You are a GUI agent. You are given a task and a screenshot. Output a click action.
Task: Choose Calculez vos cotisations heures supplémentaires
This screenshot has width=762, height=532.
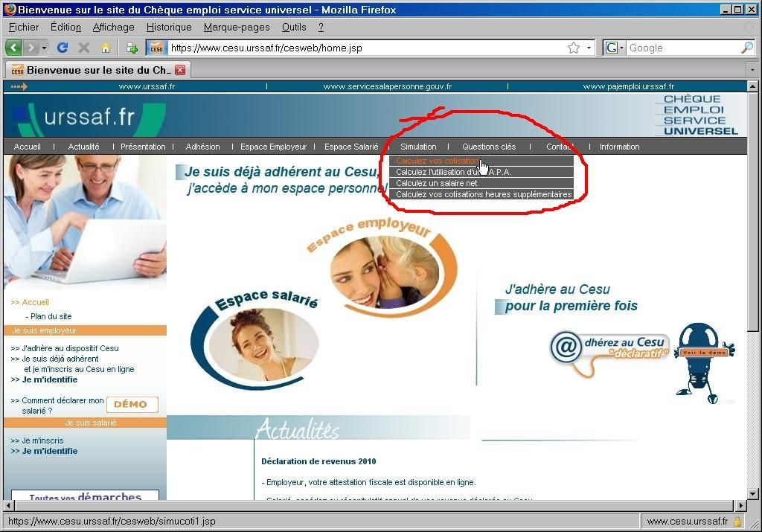[481, 194]
